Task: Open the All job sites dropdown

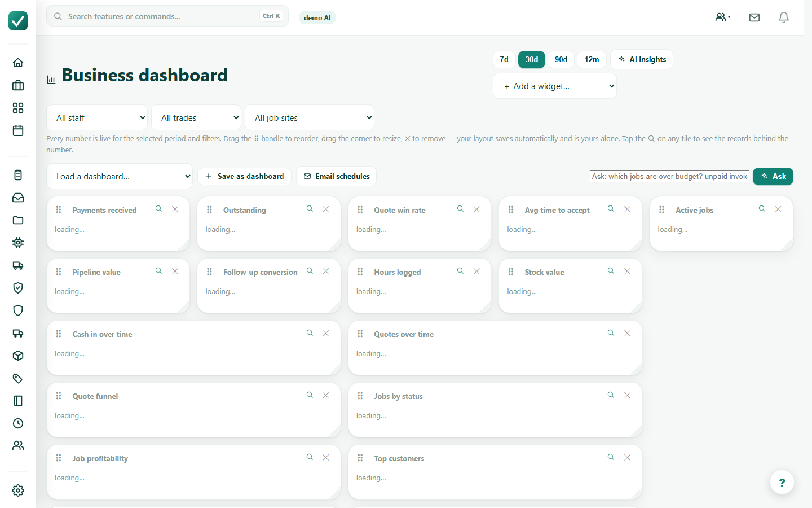Action: (310, 117)
